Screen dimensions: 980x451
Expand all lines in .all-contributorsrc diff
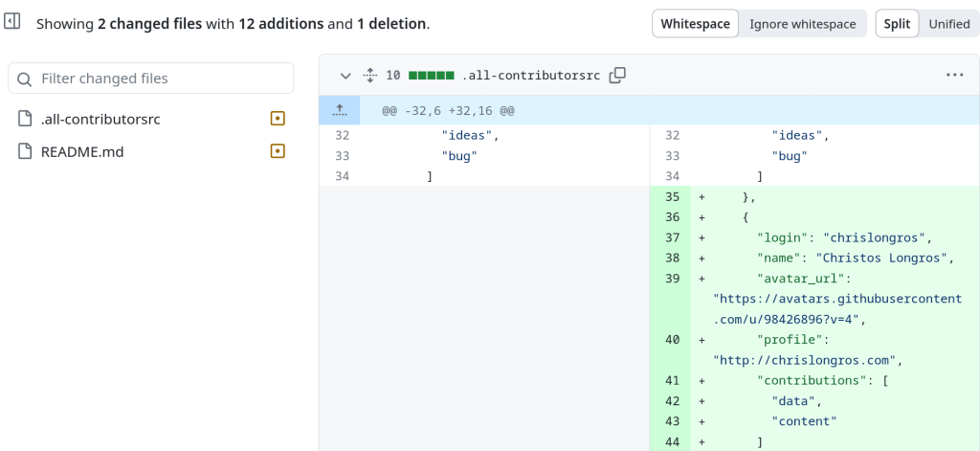click(370, 75)
